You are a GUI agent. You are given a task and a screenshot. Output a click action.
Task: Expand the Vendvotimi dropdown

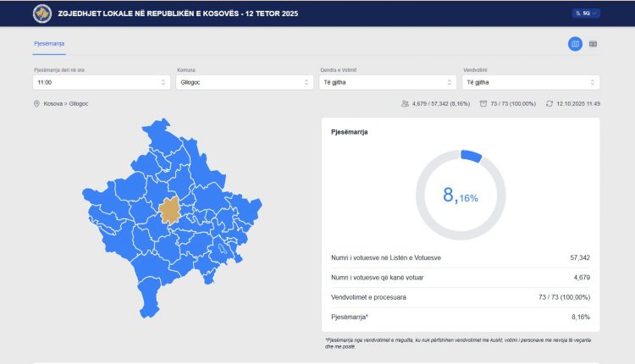531,82
